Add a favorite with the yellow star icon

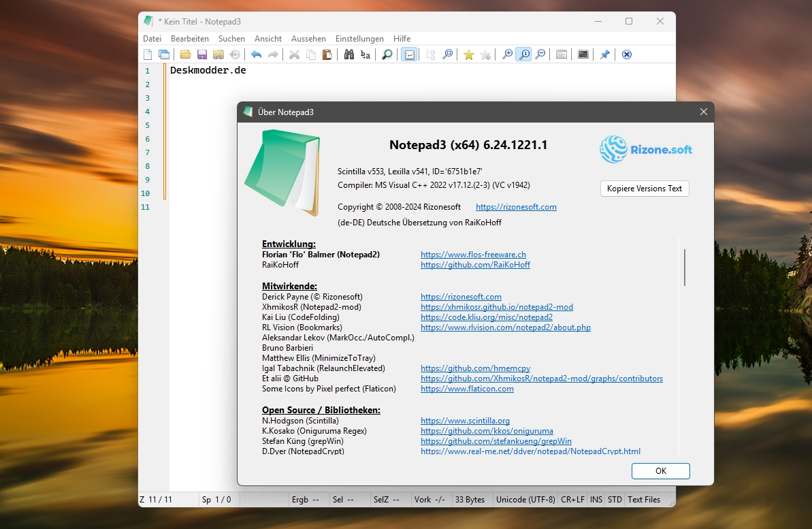(469, 54)
